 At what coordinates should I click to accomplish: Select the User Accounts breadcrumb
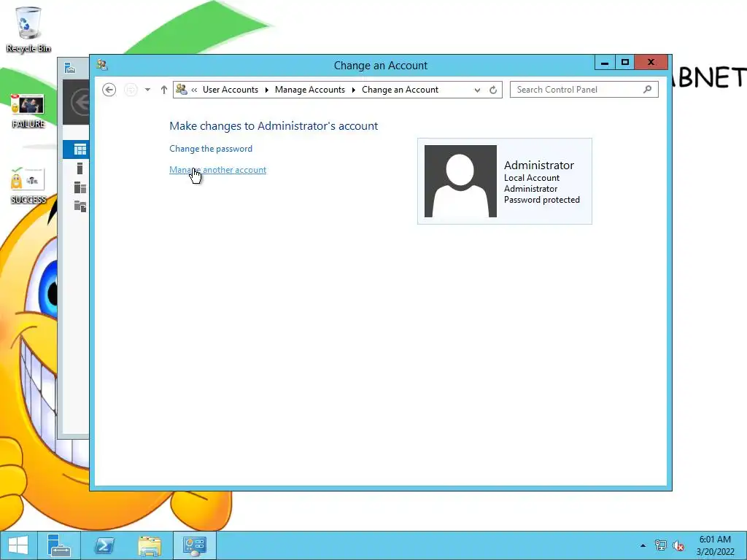230,90
